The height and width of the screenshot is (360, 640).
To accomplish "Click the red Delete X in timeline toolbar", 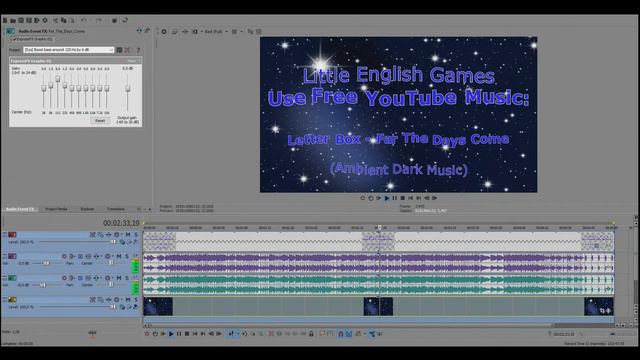I will tap(271, 334).
